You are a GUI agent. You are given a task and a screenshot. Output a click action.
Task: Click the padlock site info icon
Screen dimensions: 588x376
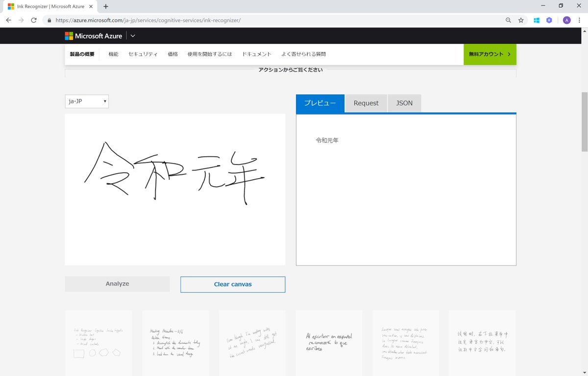pyautogui.click(x=49, y=21)
